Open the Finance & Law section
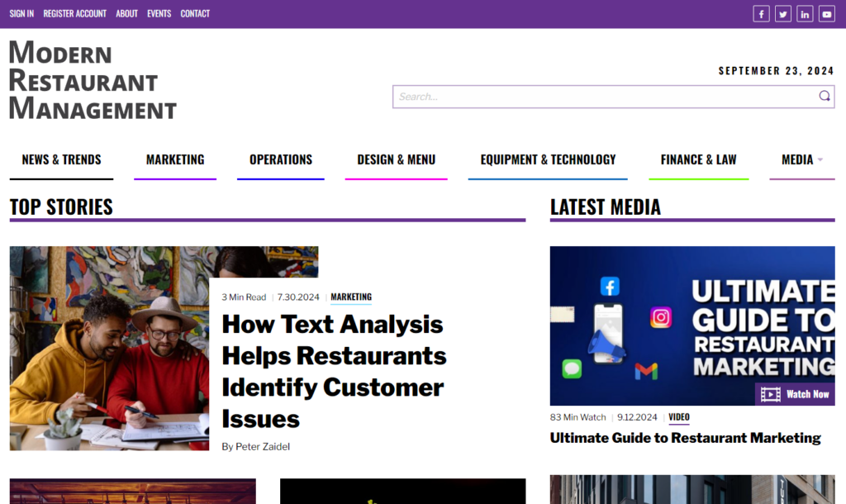 (x=698, y=159)
